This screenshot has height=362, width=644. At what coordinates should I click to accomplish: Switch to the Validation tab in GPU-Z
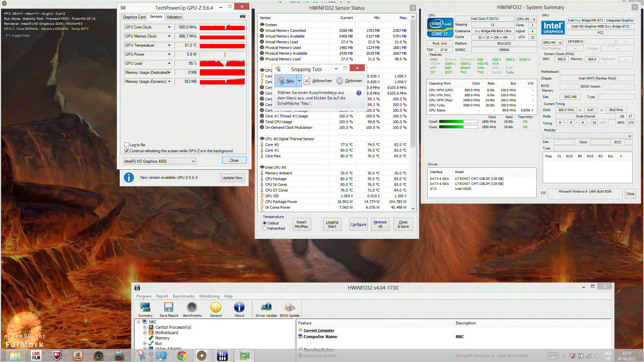(x=174, y=17)
